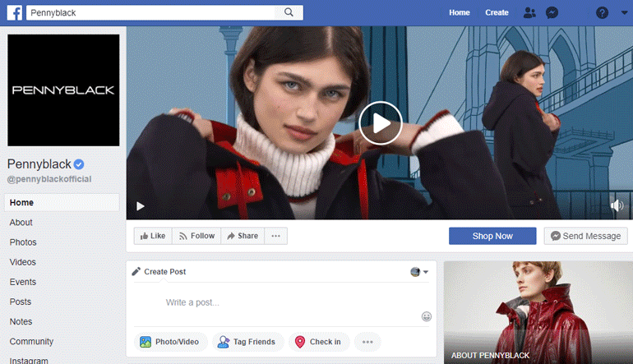Open the emoji picker in post box
The height and width of the screenshot is (364, 633).
coord(427,316)
